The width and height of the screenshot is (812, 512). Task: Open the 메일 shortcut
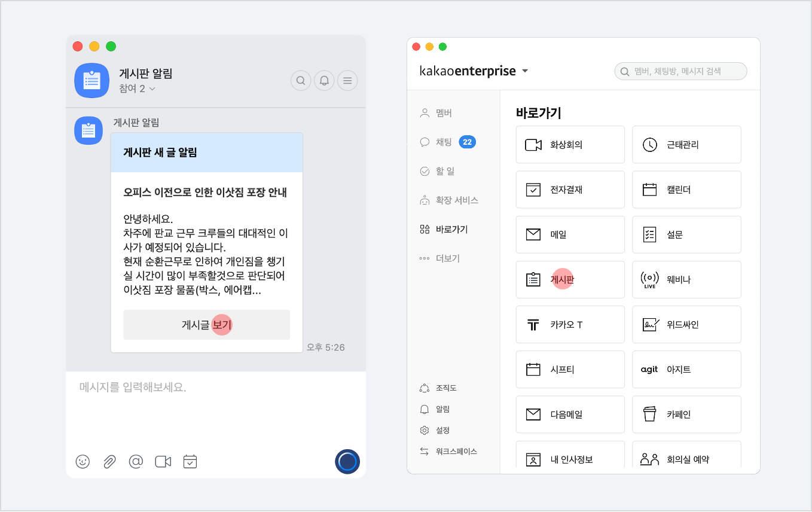(x=570, y=234)
